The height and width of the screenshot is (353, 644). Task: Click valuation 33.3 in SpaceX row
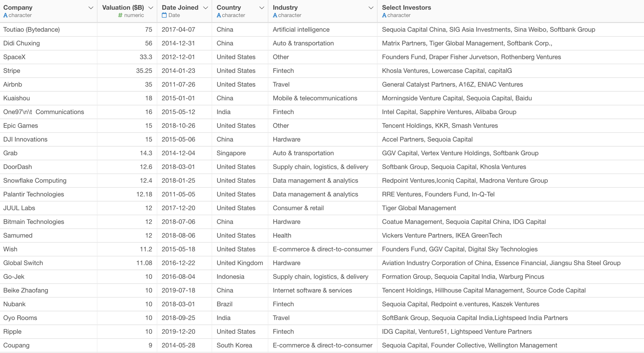point(146,57)
